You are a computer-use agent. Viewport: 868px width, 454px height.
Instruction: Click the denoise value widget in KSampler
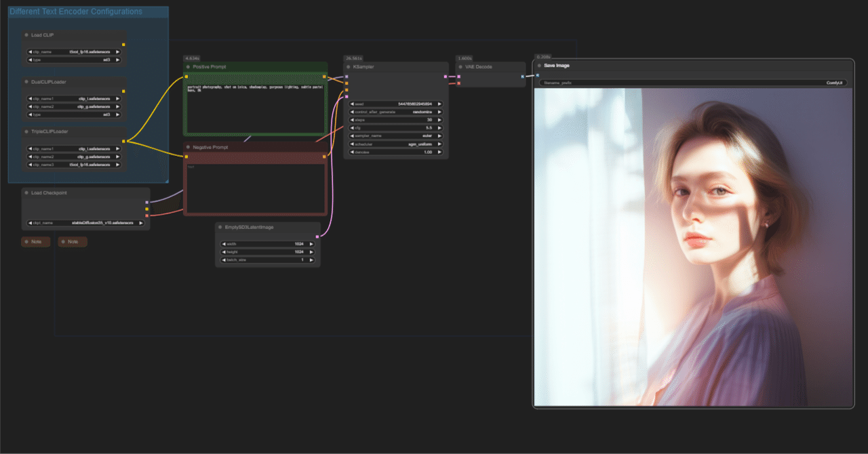395,152
